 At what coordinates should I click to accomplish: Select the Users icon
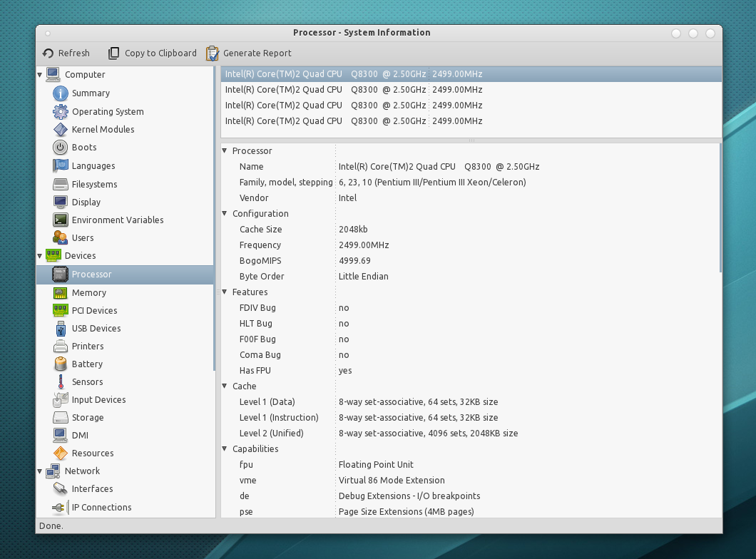point(61,237)
